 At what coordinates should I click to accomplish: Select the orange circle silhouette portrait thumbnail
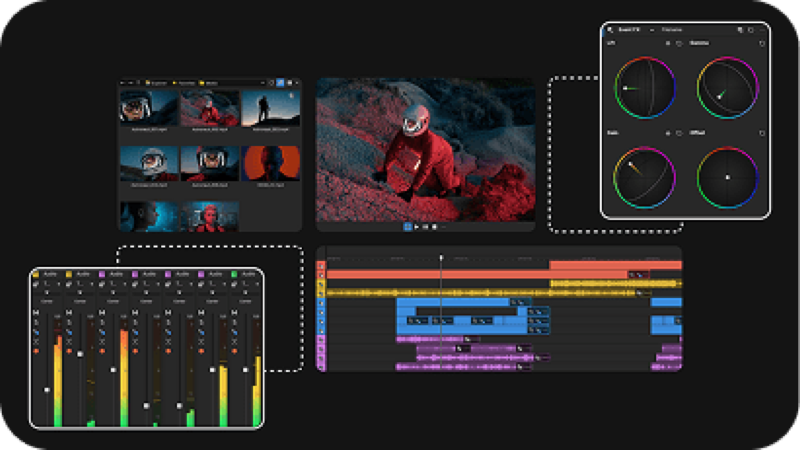click(270, 163)
